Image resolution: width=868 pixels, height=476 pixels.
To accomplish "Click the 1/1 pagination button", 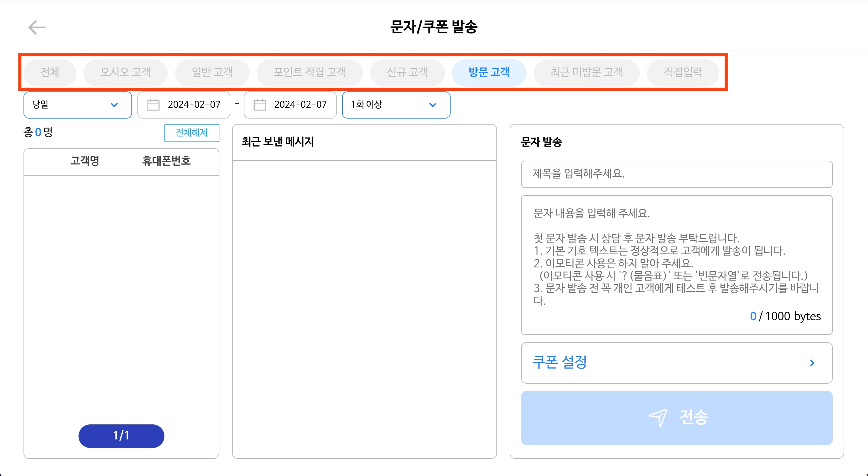I will 121,436.
